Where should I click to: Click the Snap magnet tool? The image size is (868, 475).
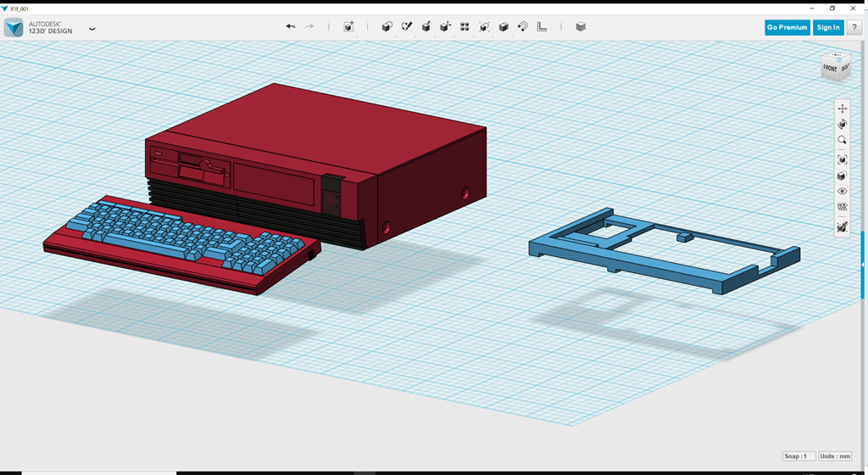point(523,27)
